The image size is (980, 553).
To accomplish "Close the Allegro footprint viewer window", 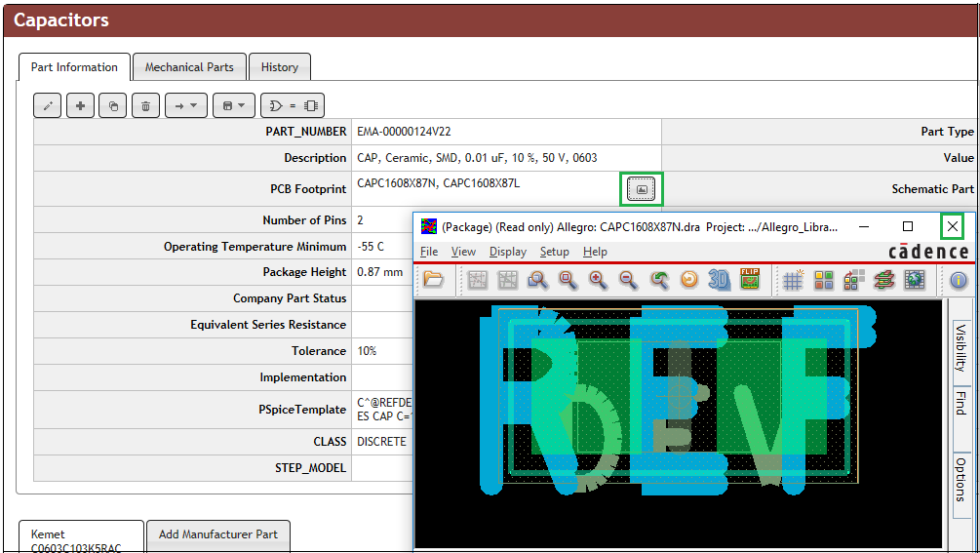I will (952, 226).
